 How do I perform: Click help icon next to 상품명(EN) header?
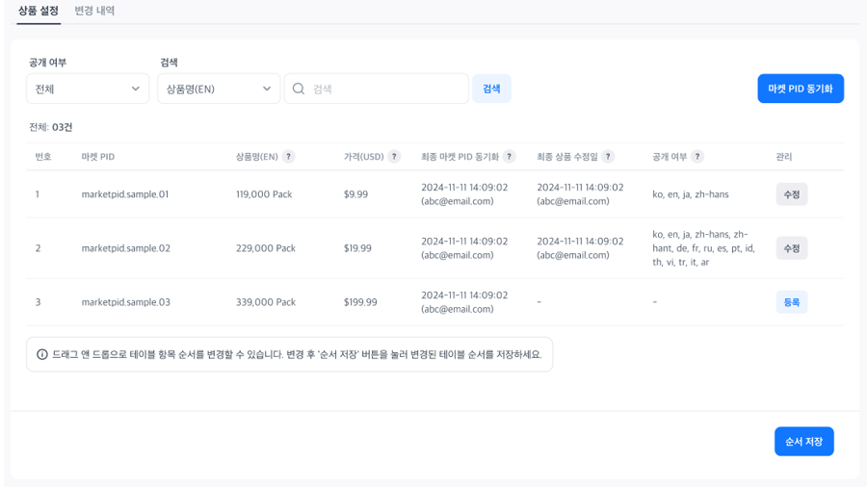(289, 157)
